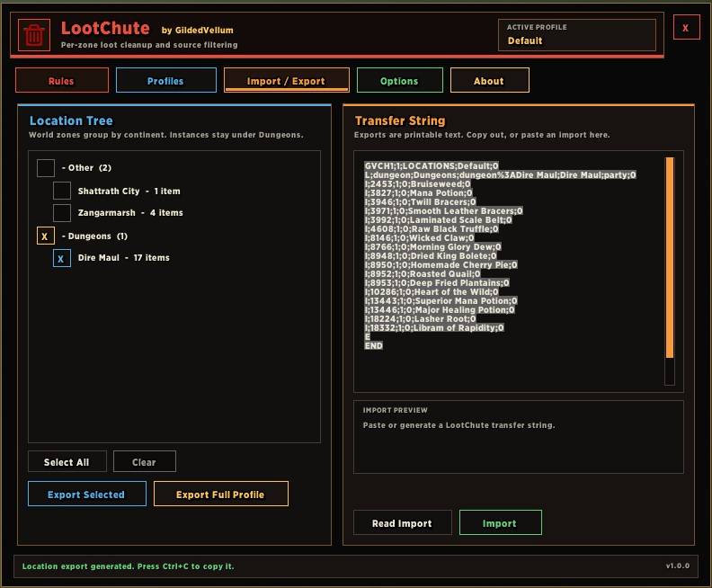Click the Clear button
This screenshot has height=588, width=712.
coord(145,462)
